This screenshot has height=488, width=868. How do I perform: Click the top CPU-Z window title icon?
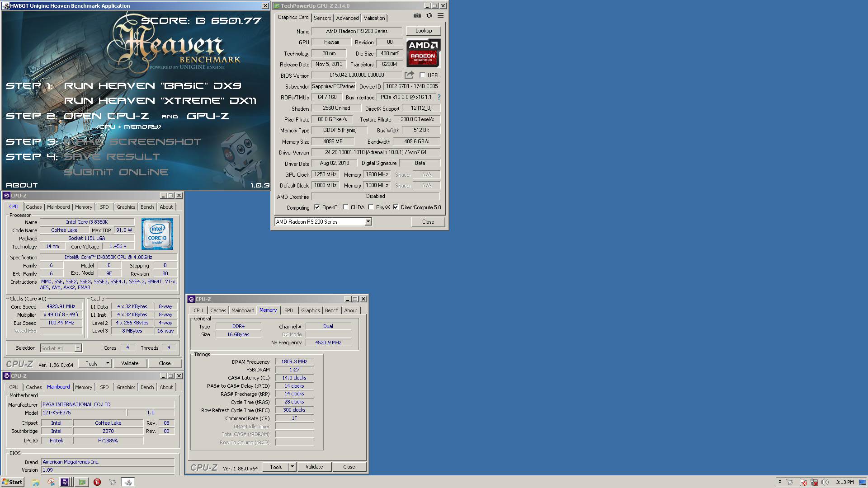(7, 196)
